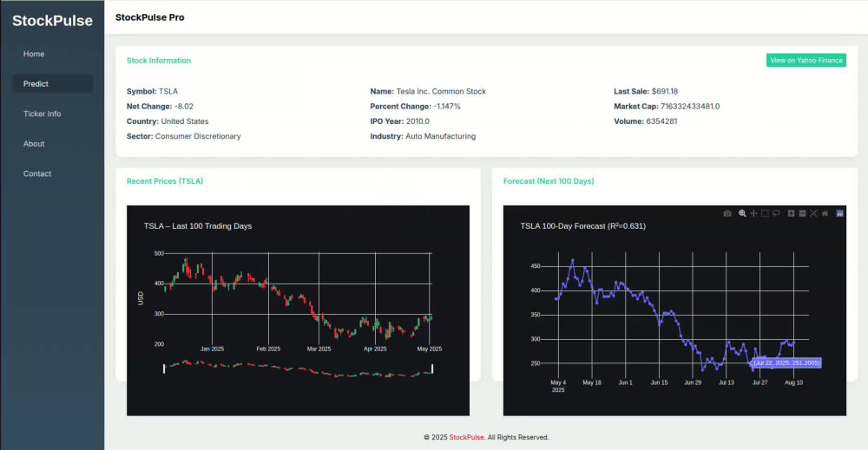Click the Stock Information heading
This screenshot has height=450, width=868.
pos(158,60)
